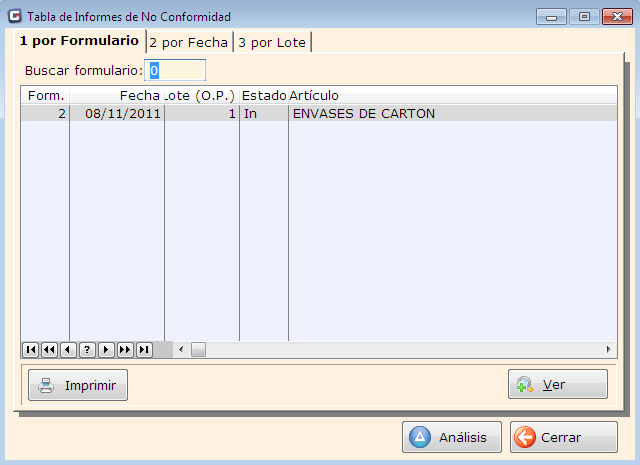The width and height of the screenshot is (640, 465).
Task: Minimize the Tabla de Informes window
Action: tap(551, 17)
